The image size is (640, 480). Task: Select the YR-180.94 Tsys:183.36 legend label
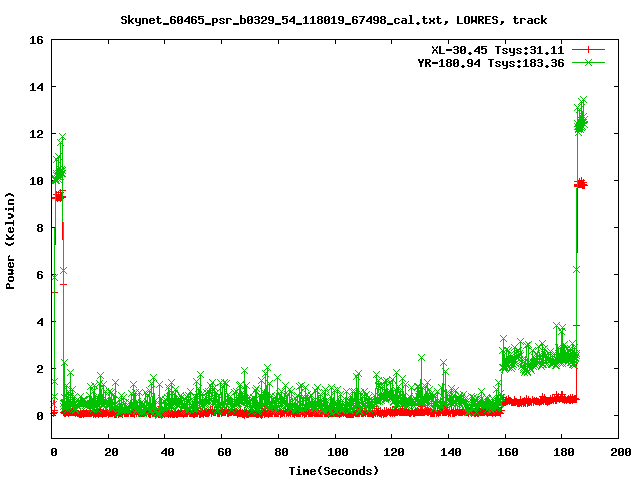[491, 63]
